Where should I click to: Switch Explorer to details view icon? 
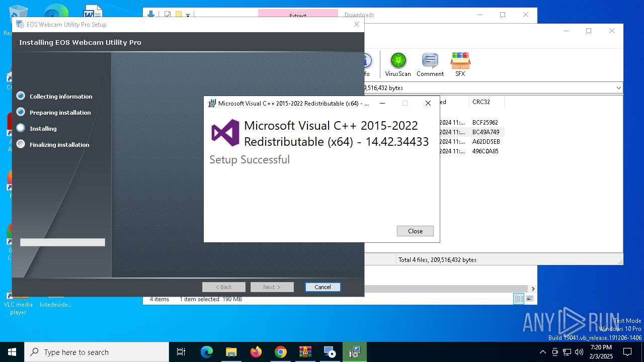click(x=519, y=299)
